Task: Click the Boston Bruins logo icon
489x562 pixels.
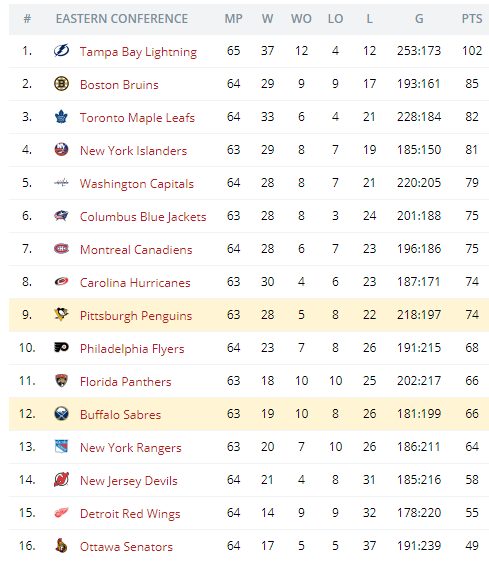Action: pos(61,84)
